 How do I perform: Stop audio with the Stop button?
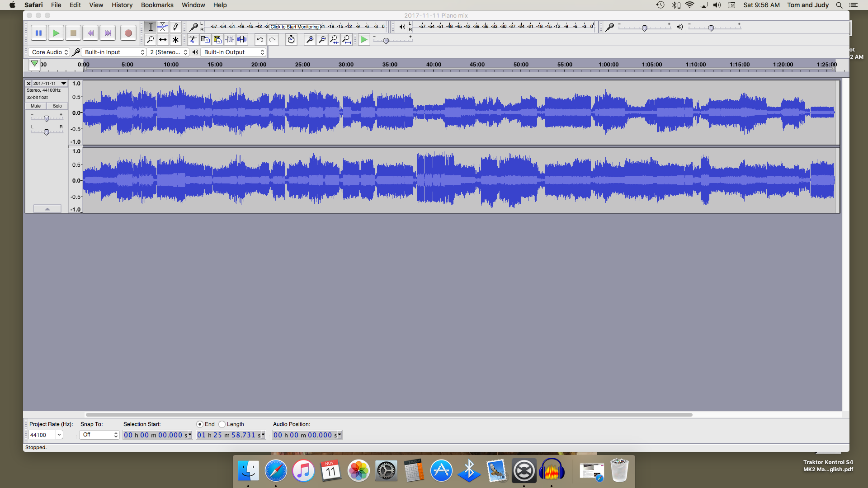(x=73, y=33)
